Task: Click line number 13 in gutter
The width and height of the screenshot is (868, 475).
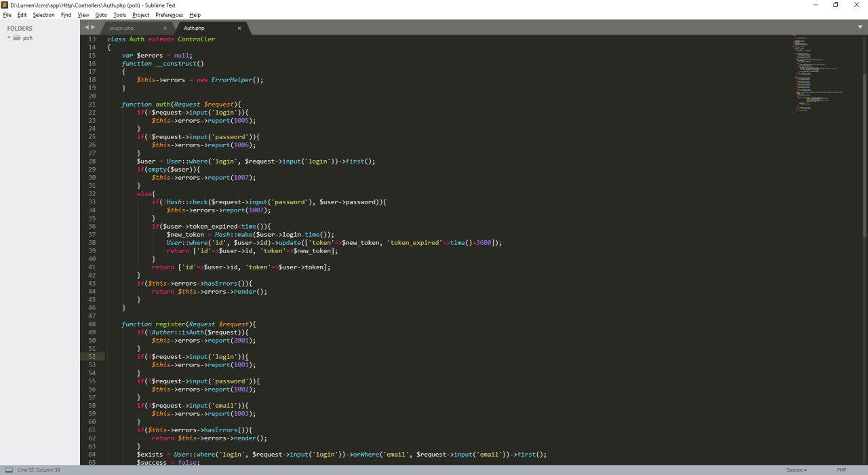Action: [92, 39]
